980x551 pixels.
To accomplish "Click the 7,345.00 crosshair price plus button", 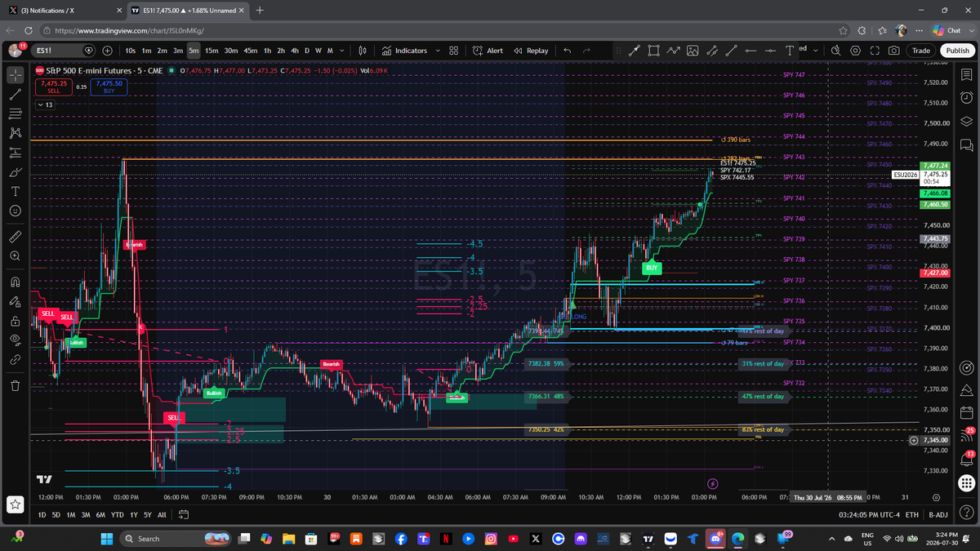I will pos(913,441).
